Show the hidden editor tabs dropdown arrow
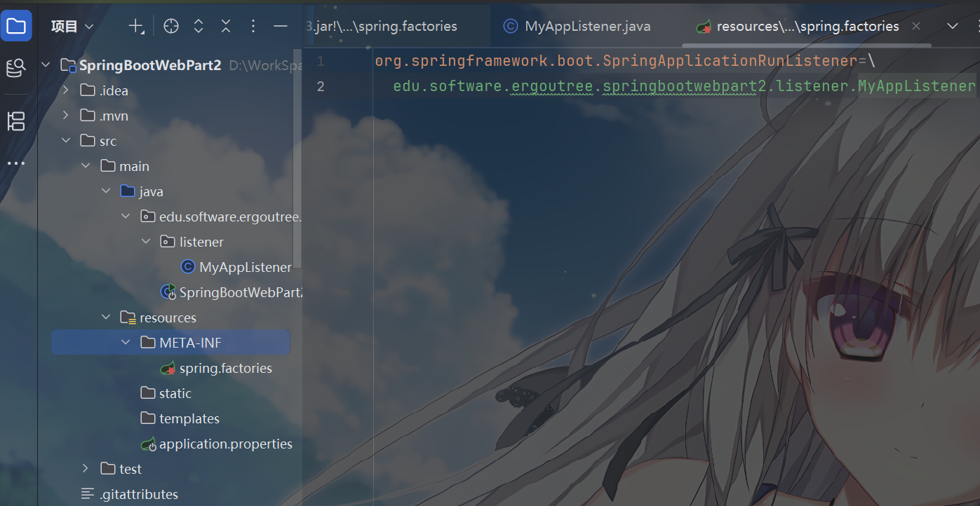The width and height of the screenshot is (980, 506). click(x=952, y=26)
